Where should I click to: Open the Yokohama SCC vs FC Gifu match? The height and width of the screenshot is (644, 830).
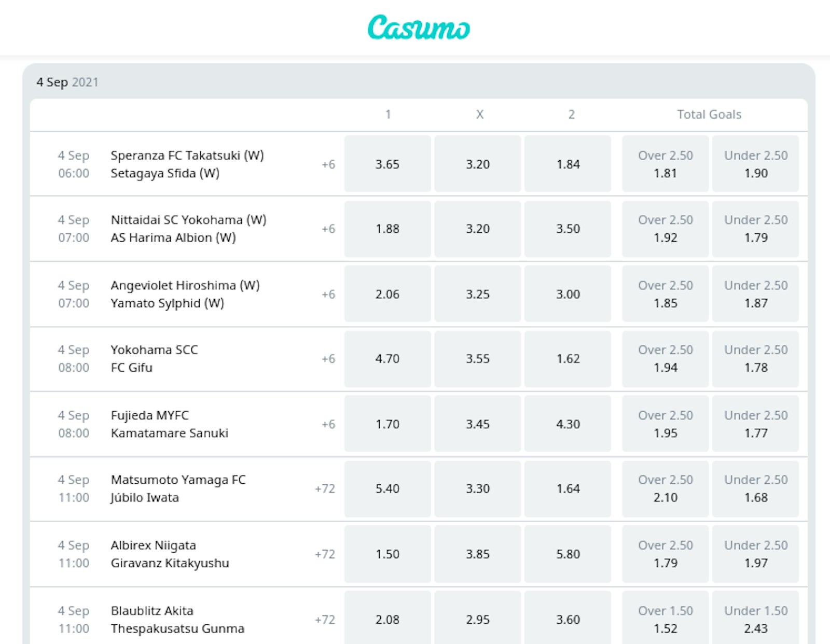pyautogui.click(x=155, y=359)
